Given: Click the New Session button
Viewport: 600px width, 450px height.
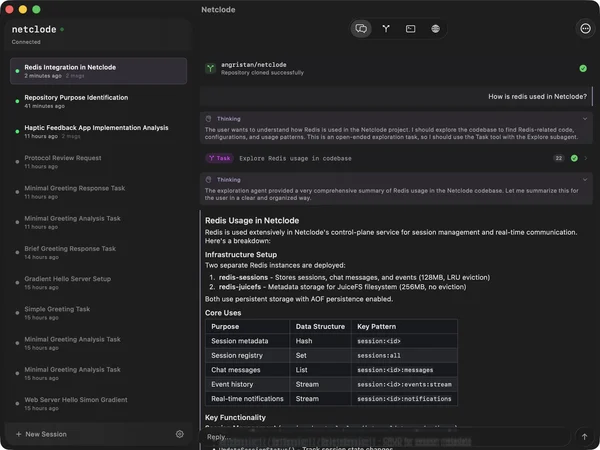Looking at the screenshot, I should [42, 434].
